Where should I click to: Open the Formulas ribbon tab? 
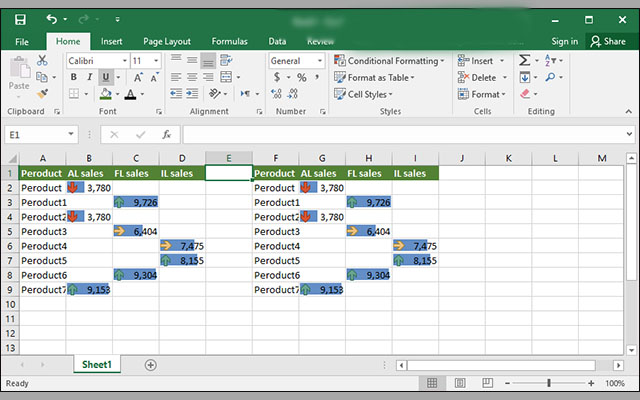point(229,41)
